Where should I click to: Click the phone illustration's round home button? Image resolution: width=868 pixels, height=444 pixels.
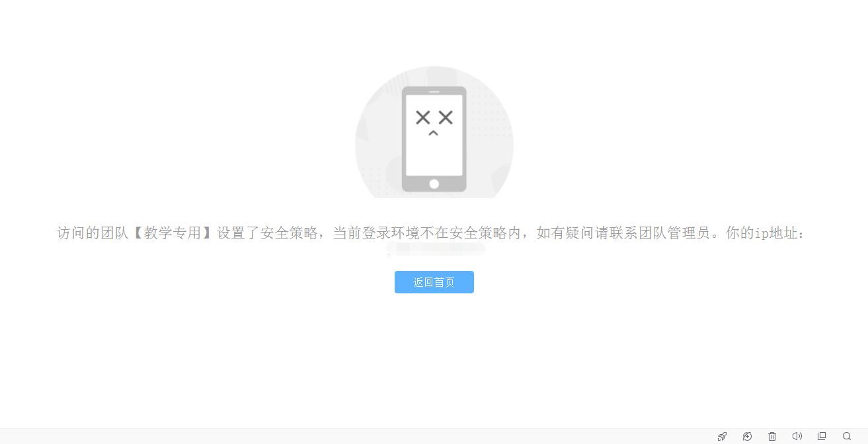point(434,184)
